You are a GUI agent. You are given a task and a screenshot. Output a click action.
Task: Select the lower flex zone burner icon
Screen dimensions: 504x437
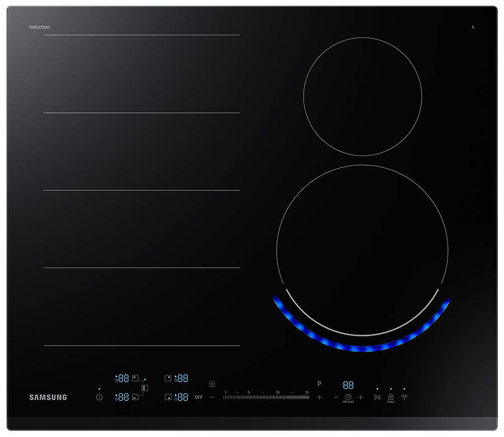coord(135,397)
